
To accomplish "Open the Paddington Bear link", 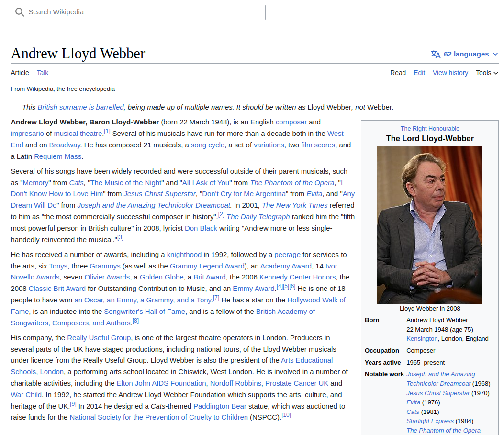I will (x=220, y=406).
